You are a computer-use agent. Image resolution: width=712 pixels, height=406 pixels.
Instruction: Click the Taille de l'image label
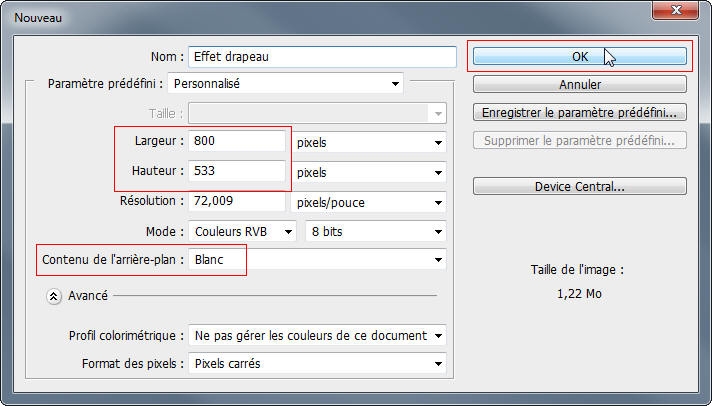577,270
